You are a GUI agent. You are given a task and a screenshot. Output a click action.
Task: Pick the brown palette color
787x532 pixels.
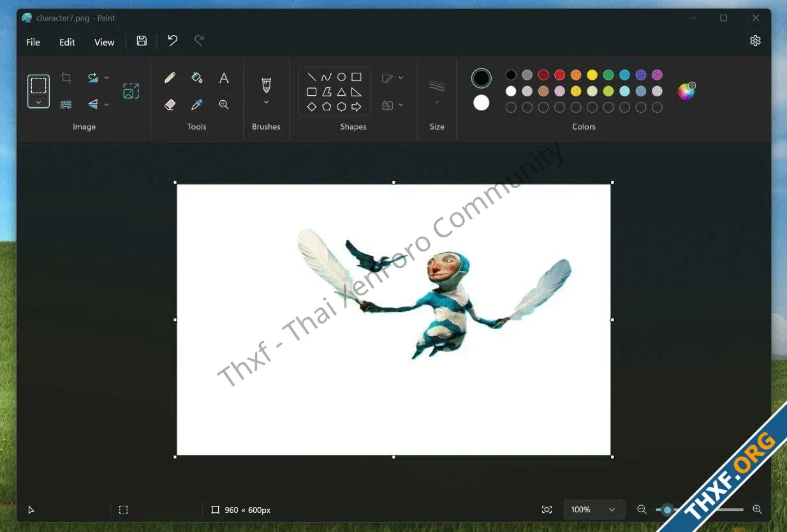[543, 91]
